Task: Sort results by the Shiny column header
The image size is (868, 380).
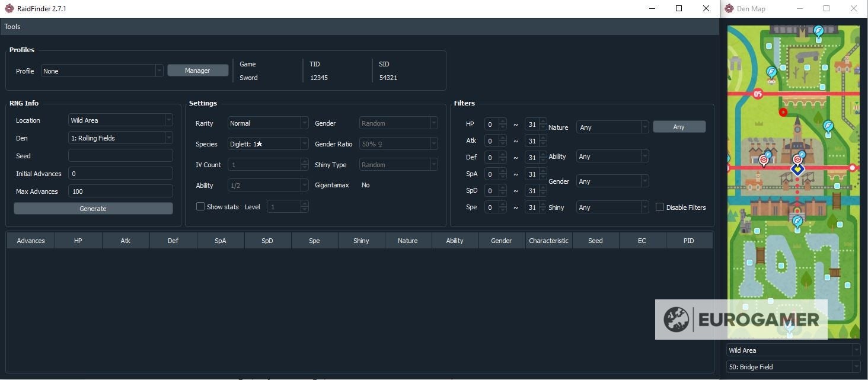Action: click(361, 241)
